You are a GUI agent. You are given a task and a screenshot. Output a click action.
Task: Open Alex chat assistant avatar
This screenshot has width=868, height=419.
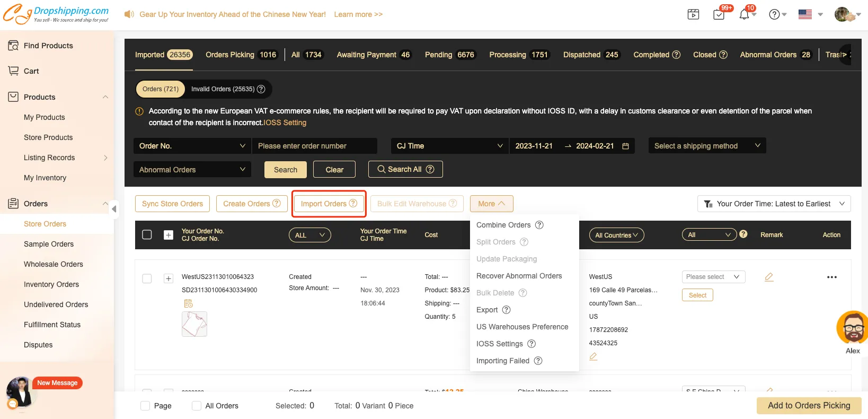click(852, 328)
